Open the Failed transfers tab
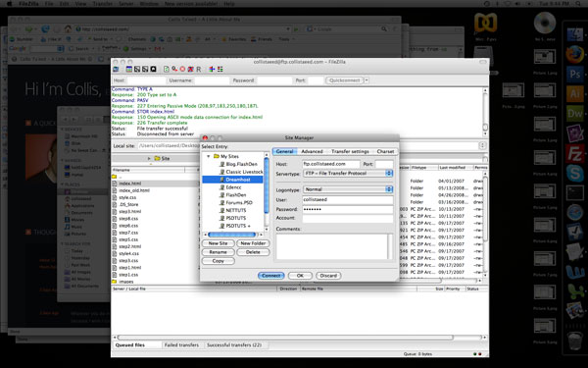This screenshot has width=588, height=368. tap(181, 344)
